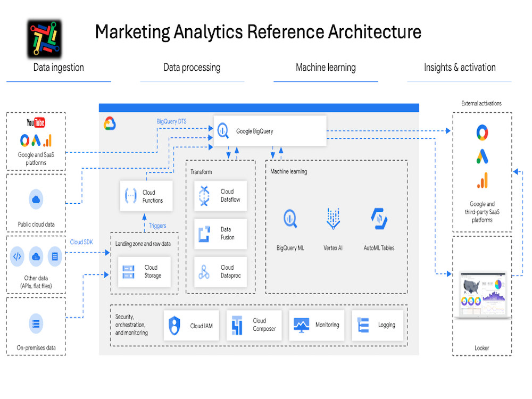This screenshot has height=399, width=532.
Task: Click the Security, orchestration, and monitoring label
Action: 131,325
